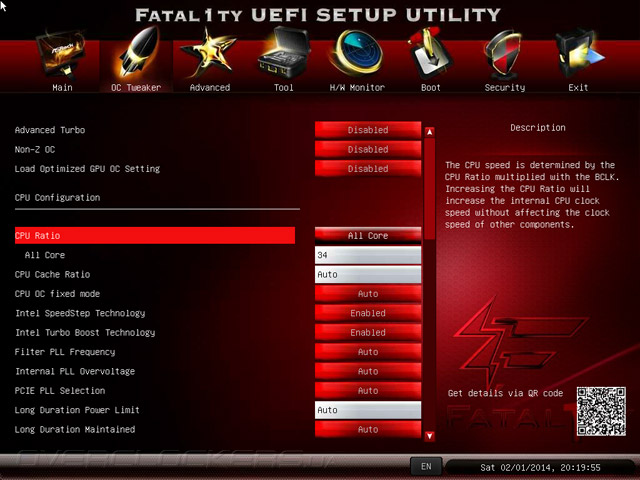Switch to the Advanced tab label
Viewport: 640px width, 480px height.
(210, 87)
